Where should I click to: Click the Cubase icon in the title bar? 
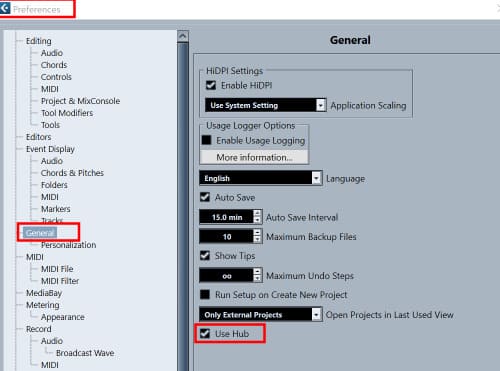click(5, 8)
